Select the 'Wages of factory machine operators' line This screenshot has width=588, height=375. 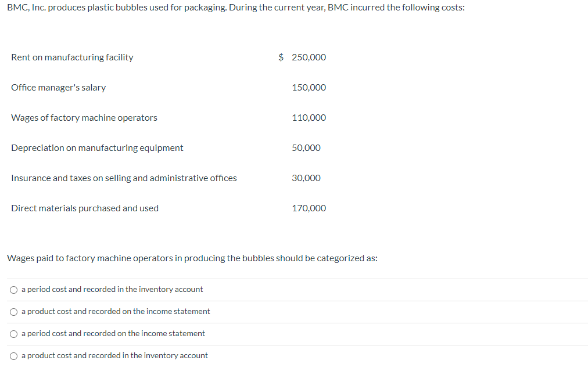[84, 117]
